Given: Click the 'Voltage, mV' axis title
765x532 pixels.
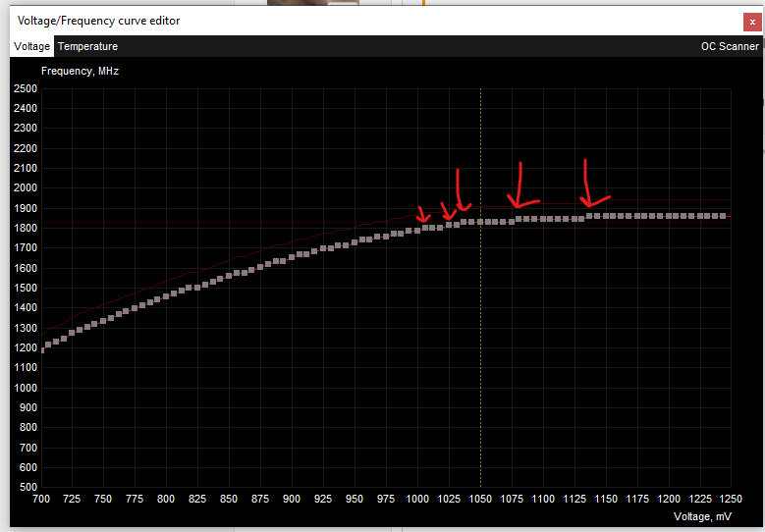Looking at the screenshot, I should tap(702, 516).
